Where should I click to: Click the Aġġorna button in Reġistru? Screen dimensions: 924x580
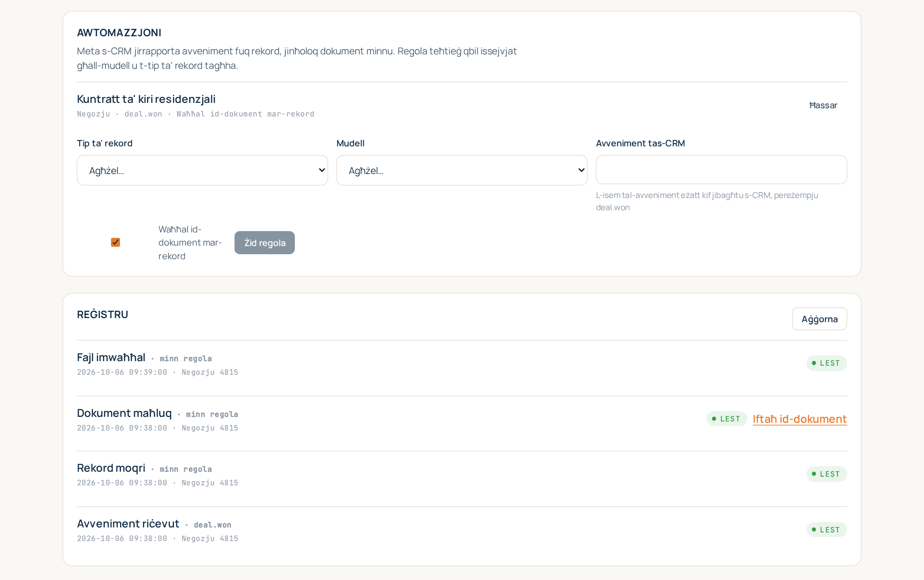819,319
